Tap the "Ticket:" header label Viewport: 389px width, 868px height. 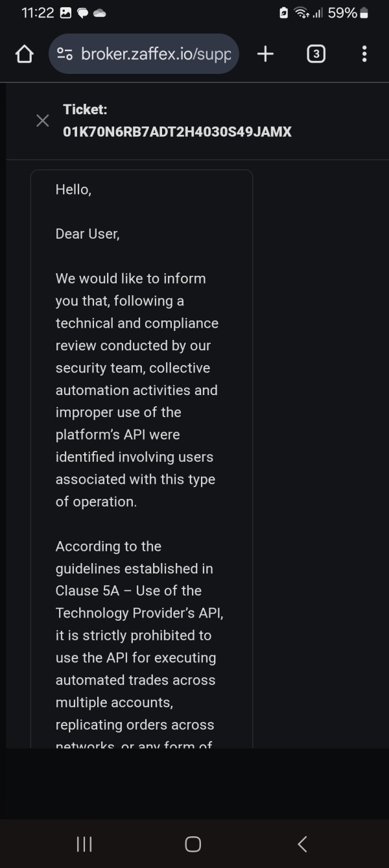(85, 110)
